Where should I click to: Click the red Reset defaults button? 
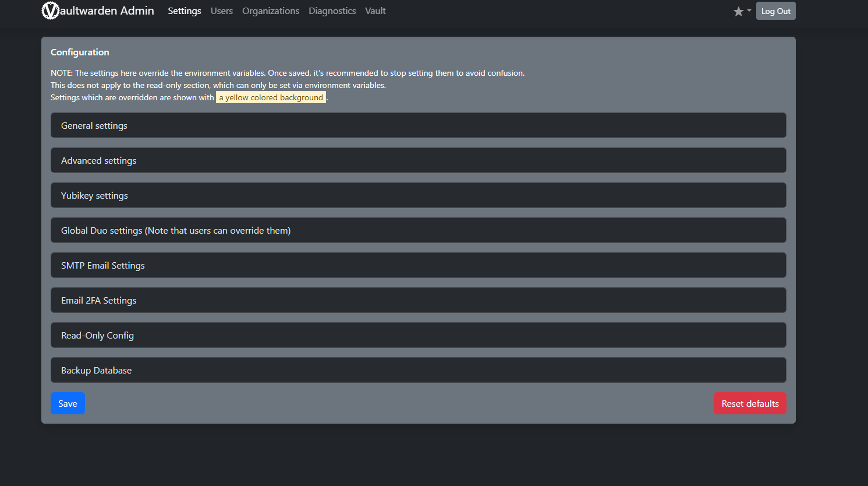750,403
